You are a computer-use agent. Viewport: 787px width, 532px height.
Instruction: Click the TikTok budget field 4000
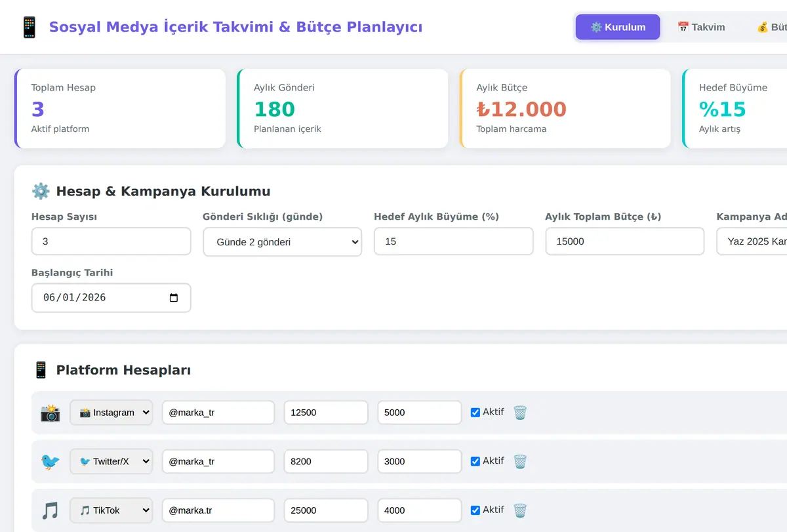(420, 510)
